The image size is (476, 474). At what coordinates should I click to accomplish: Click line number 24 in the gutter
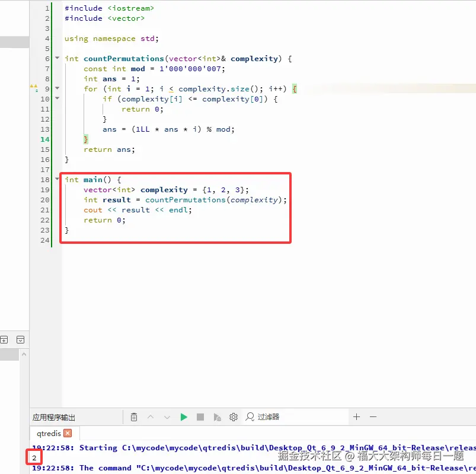[x=45, y=240]
